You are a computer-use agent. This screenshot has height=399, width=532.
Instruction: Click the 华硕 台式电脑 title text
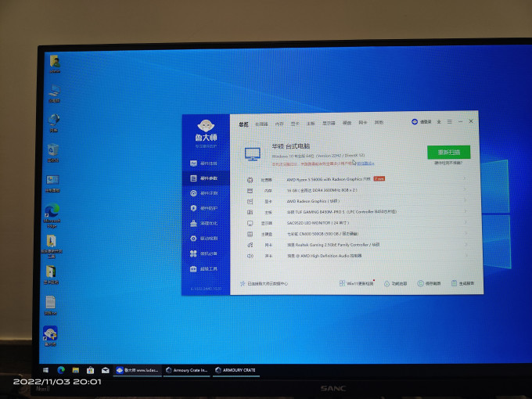(x=291, y=146)
